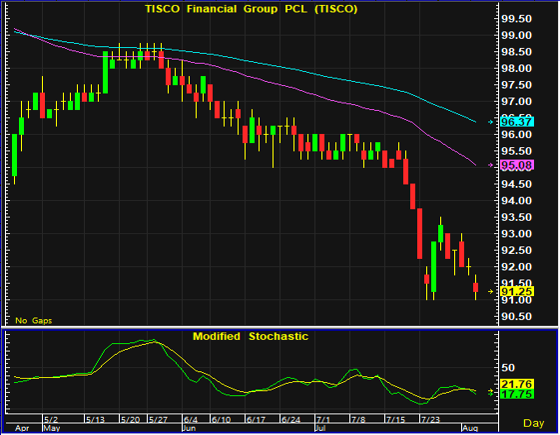
Task: Click the 6/4 date marker
Action: tap(191, 419)
